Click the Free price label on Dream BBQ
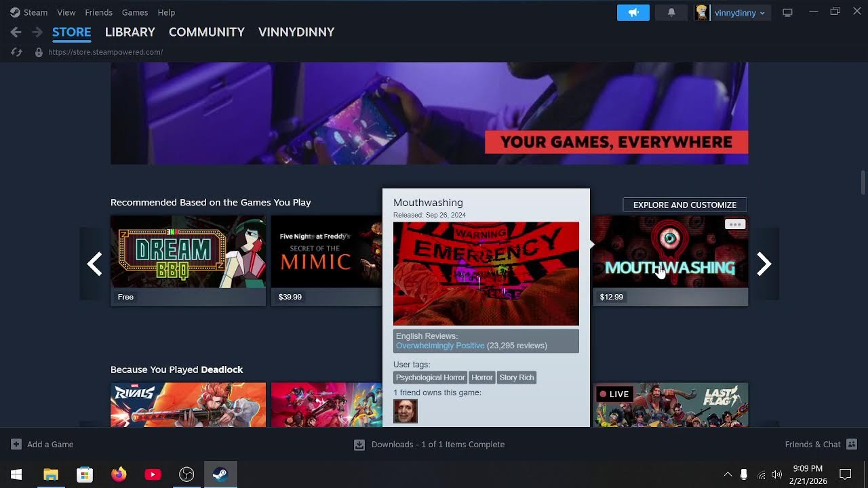This screenshot has height=488, width=868. (x=125, y=297)
